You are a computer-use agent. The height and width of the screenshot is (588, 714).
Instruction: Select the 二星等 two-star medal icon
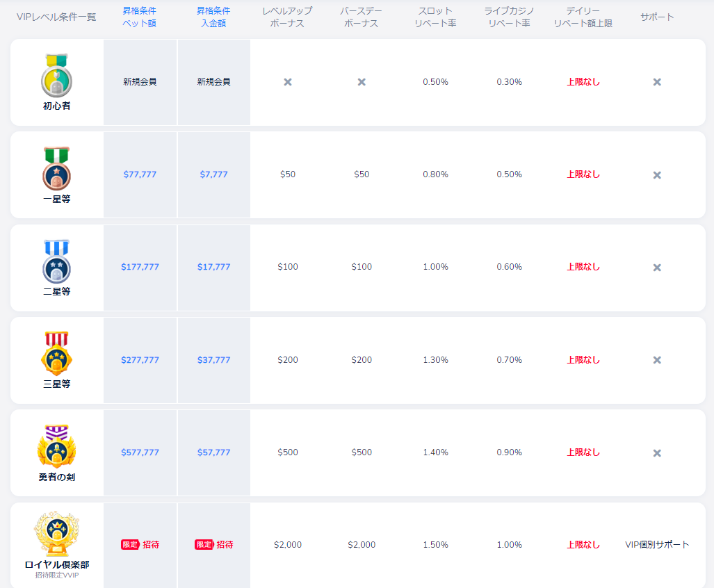(x=56, y=261)
